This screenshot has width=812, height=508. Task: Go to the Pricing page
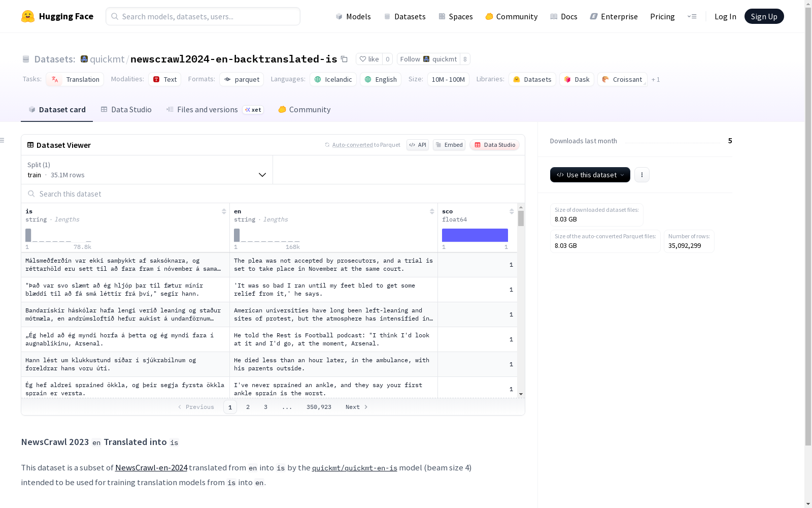[662, 16]
